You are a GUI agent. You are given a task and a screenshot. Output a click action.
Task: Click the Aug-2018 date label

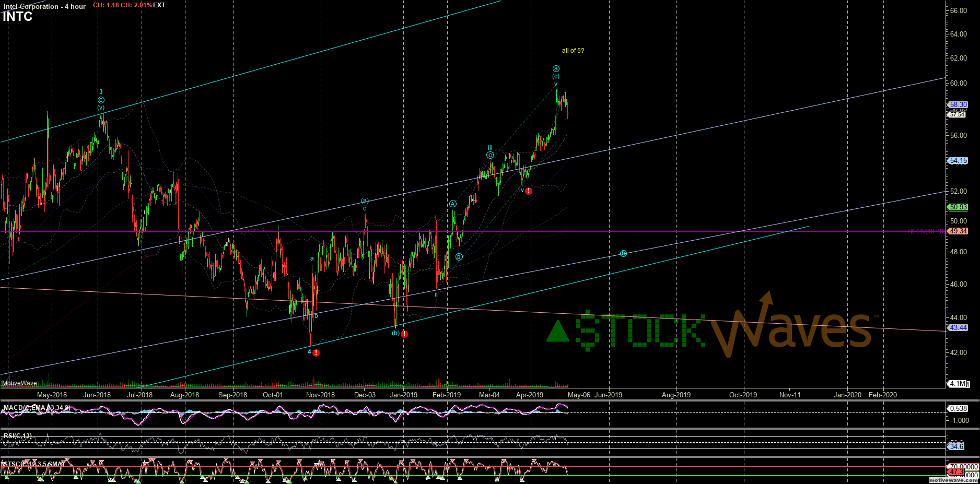pos(184,395)
